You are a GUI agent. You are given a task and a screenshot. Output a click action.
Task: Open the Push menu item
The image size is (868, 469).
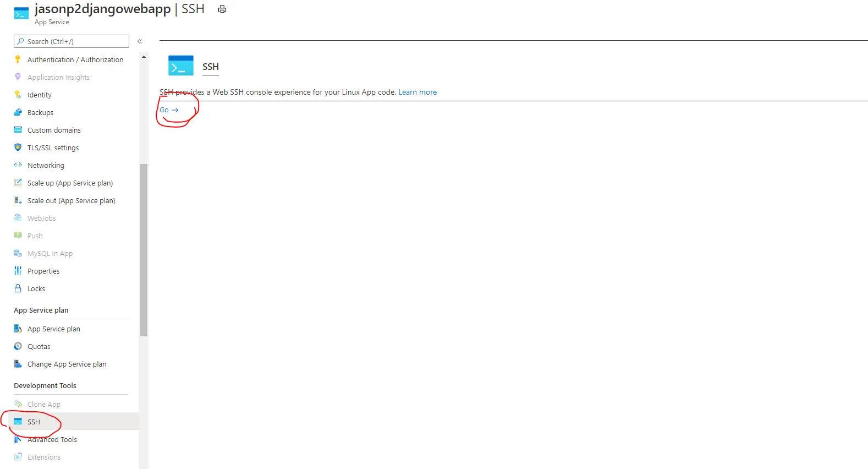coord(35,236)
